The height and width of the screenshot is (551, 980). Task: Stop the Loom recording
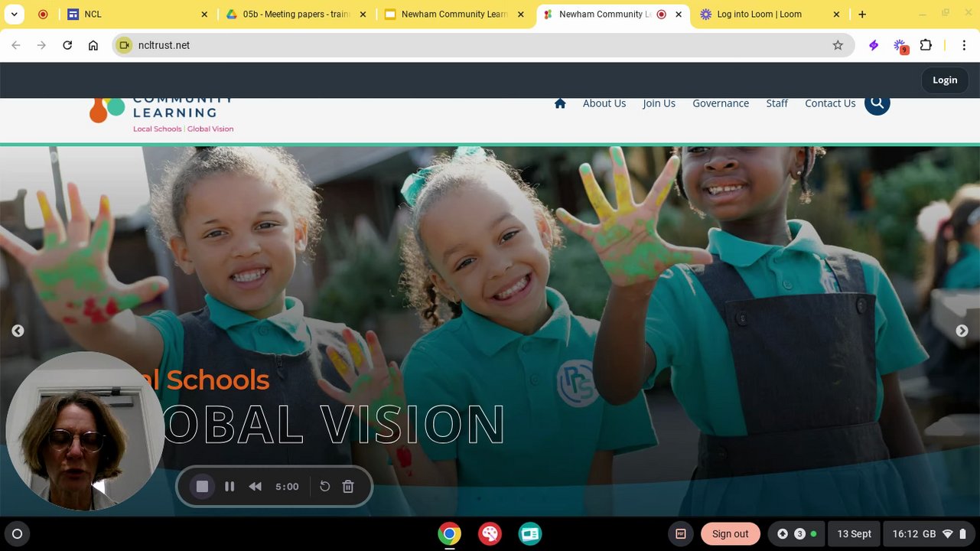pos(202,487)
